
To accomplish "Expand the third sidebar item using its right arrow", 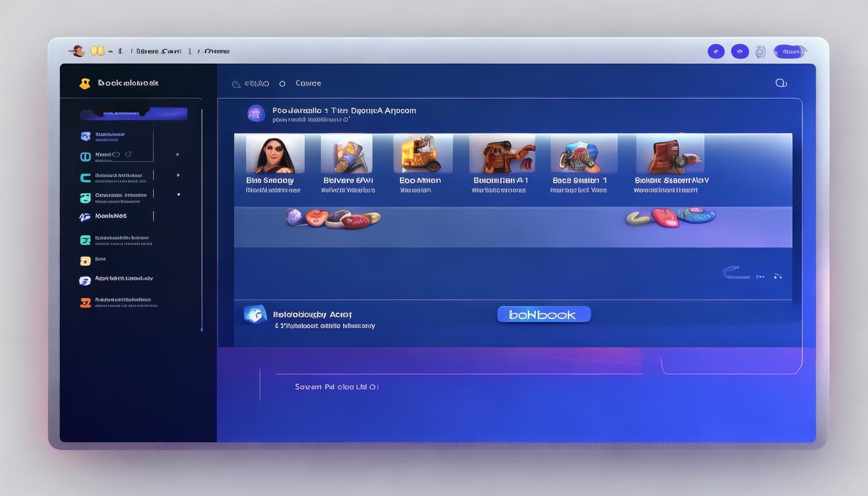I will [178, 175].
